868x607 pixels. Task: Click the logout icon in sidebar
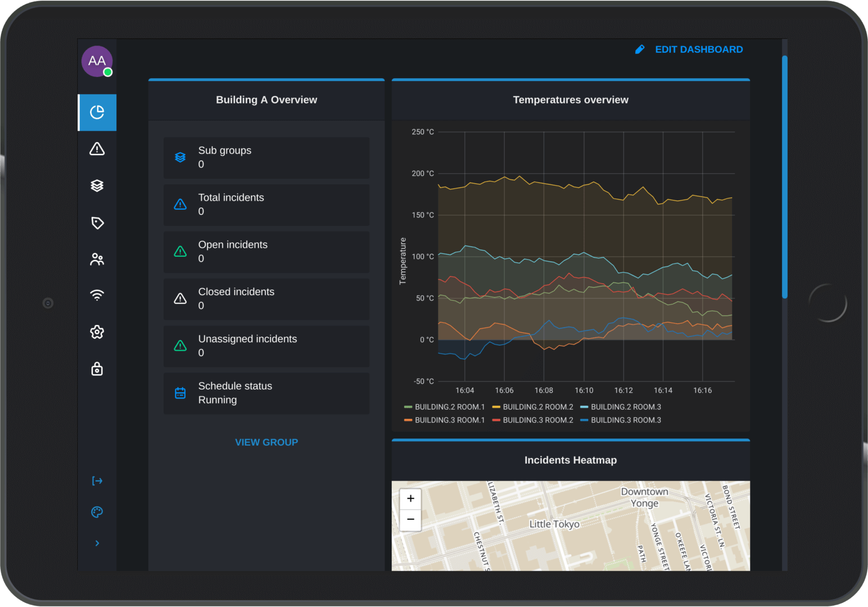[x=97, y=481]
